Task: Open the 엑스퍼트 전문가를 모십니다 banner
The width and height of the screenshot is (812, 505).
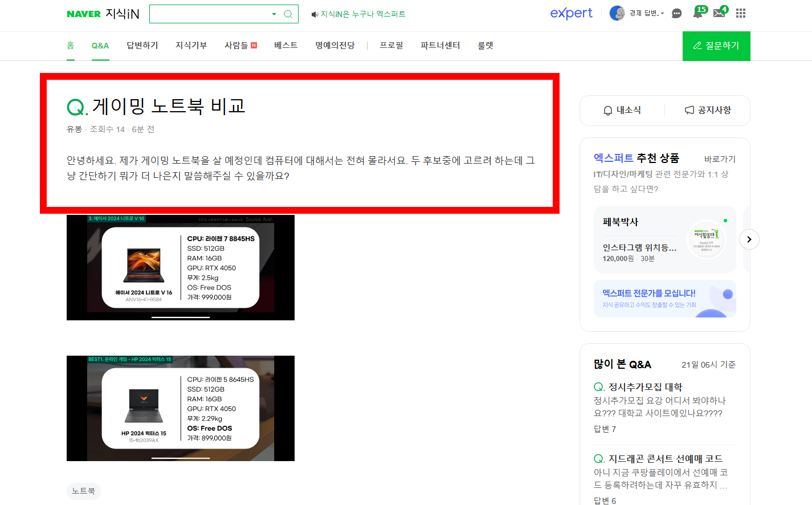Action: (x=665, y=299)
